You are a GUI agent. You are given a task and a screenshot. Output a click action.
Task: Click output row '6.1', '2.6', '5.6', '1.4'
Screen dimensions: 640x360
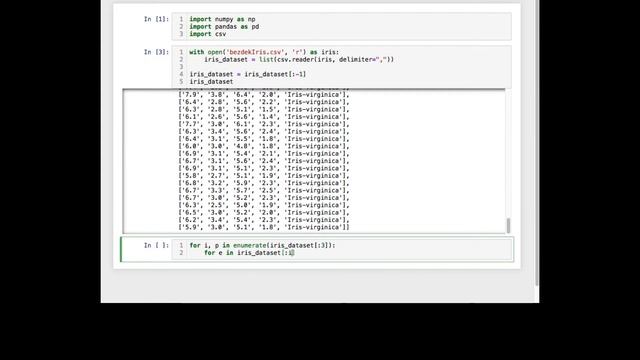tap(264, 117)
